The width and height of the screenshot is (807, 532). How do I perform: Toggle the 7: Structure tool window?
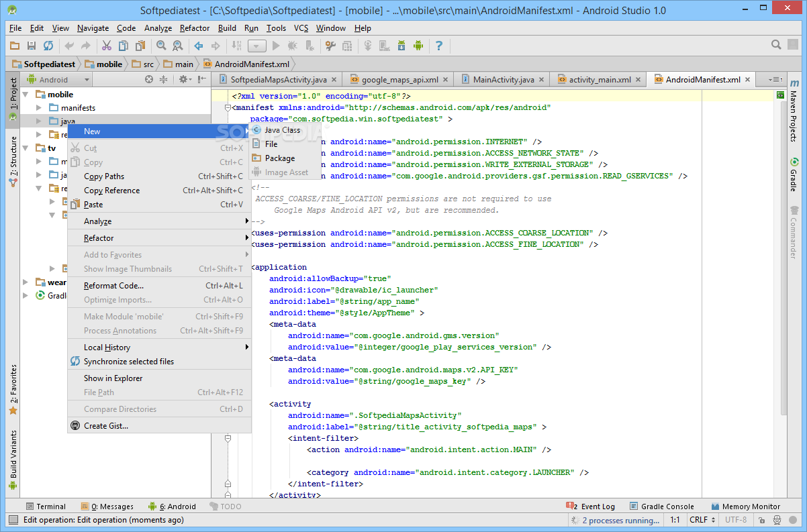pos(13,162)
